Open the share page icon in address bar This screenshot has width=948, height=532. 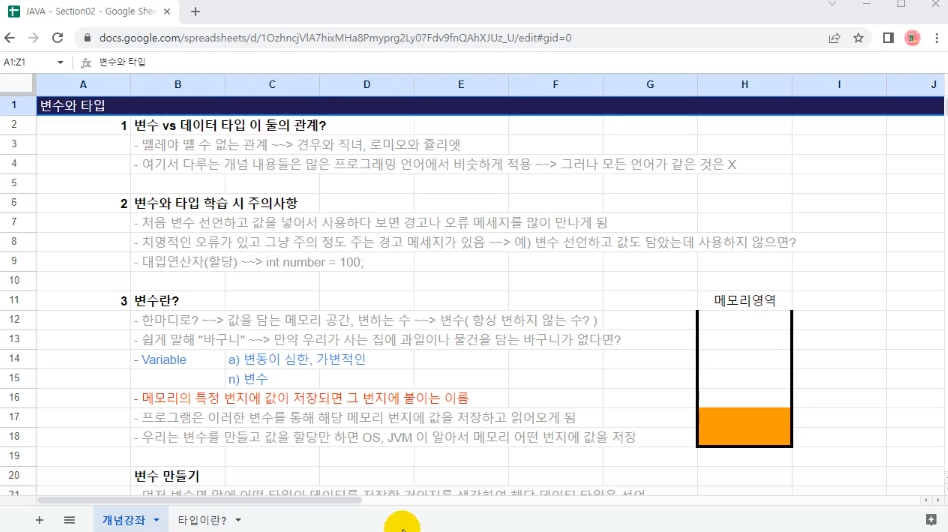tap(834, 38)
